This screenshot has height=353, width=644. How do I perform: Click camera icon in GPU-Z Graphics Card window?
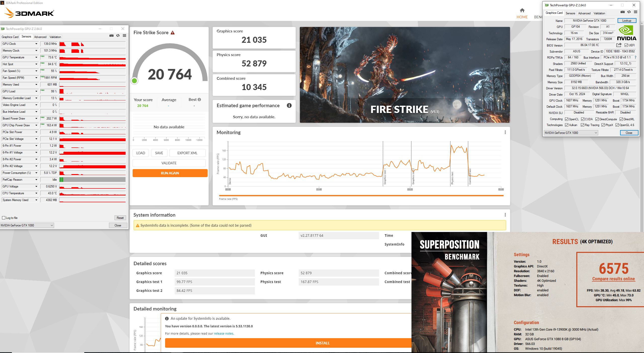point(622,12)
